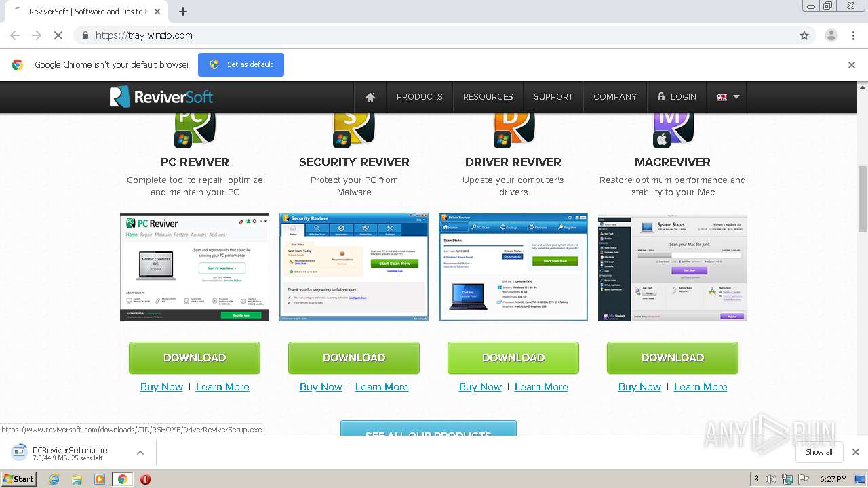Show hidden system tray icons
868x488 pixels.
pos(756,479)
